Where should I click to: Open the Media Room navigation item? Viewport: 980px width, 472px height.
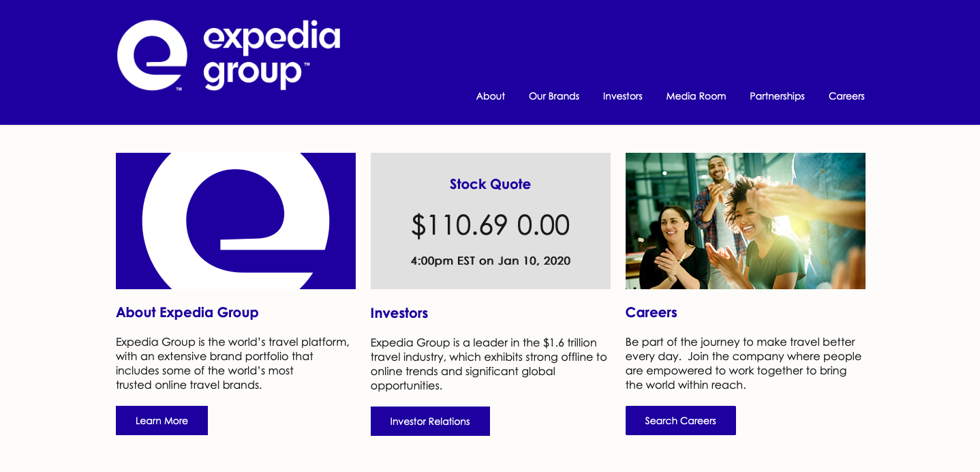(696, 96)
